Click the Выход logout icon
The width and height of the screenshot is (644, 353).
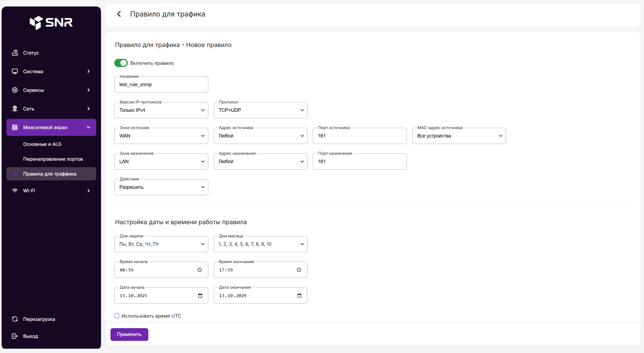tap(15, 336)
